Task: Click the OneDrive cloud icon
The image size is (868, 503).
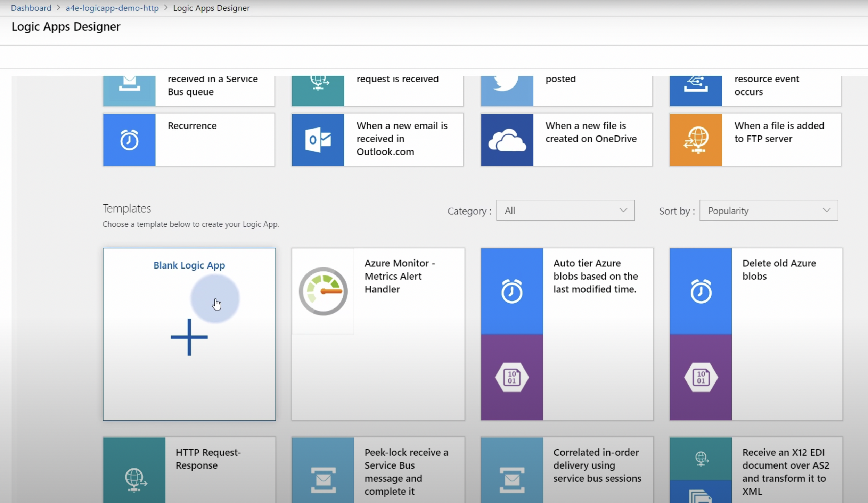Action: pyautogui.click(x=507, y=140)
